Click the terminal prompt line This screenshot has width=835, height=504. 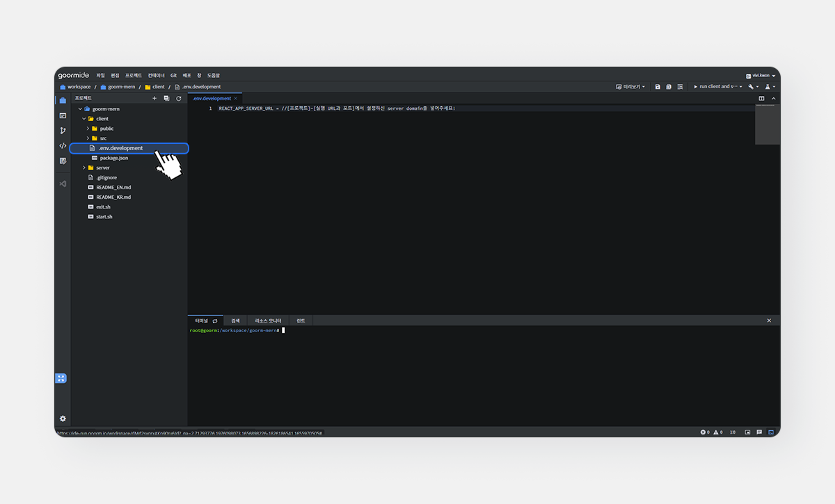click(x=237, y=330)
